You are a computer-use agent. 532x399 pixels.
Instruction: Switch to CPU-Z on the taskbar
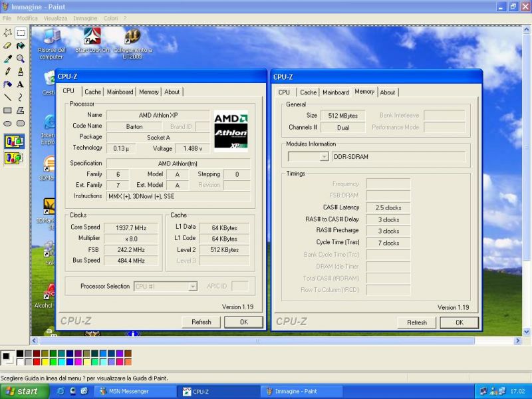pyautogui.click(x=219, y=392)
